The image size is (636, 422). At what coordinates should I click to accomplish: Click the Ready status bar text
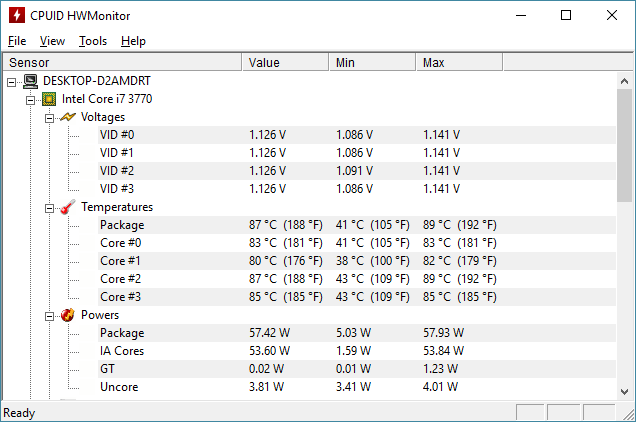point(19,413)
